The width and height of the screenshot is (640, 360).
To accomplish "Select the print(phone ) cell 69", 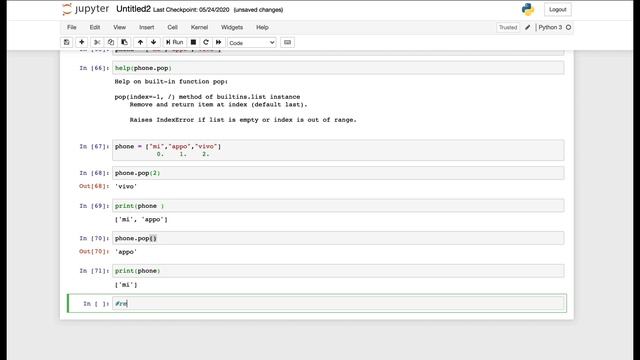I will (338, 206).
